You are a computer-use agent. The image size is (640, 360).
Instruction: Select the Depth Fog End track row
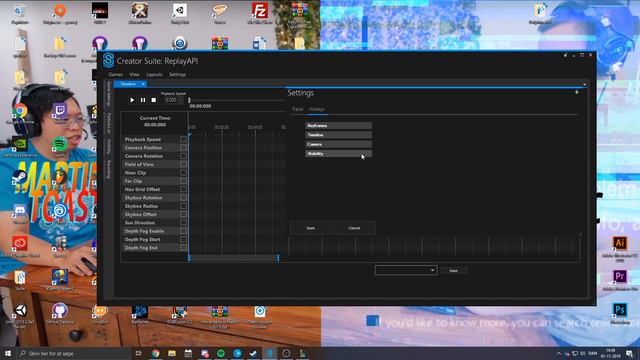tap(154, 247)
